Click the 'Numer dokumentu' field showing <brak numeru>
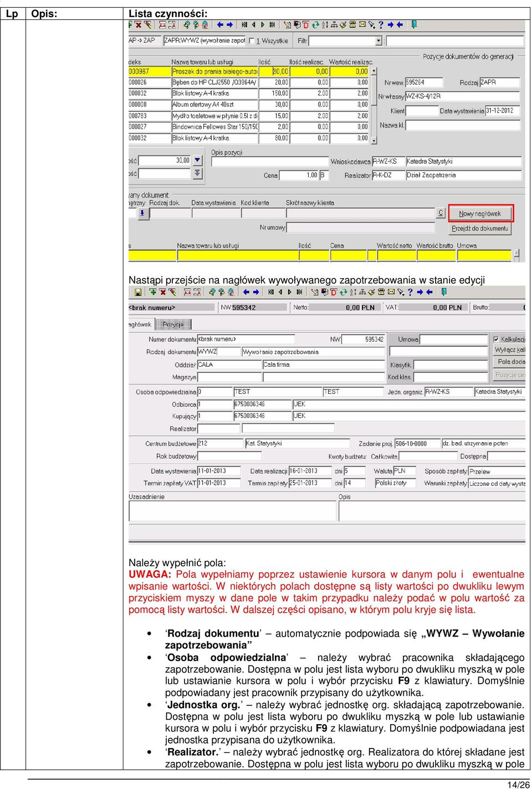532x789 pixels. pos(246,339)
